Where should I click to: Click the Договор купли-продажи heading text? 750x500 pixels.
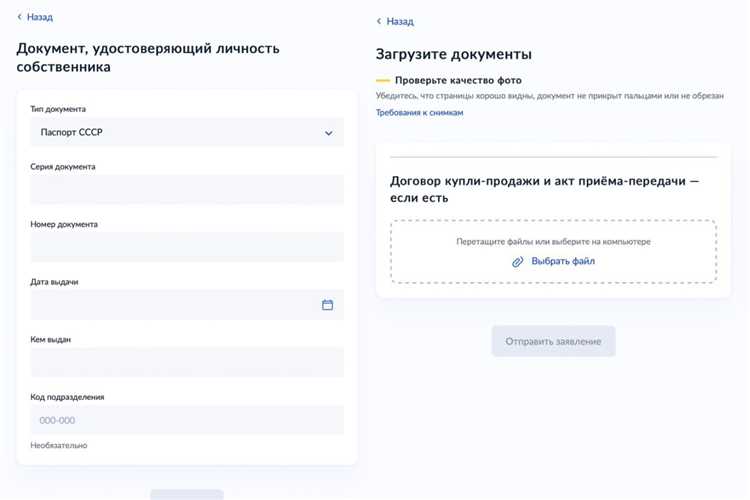(x=544, y=189)
